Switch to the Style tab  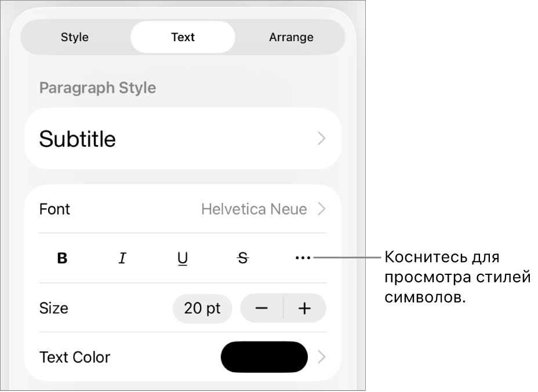click(75, 37)
